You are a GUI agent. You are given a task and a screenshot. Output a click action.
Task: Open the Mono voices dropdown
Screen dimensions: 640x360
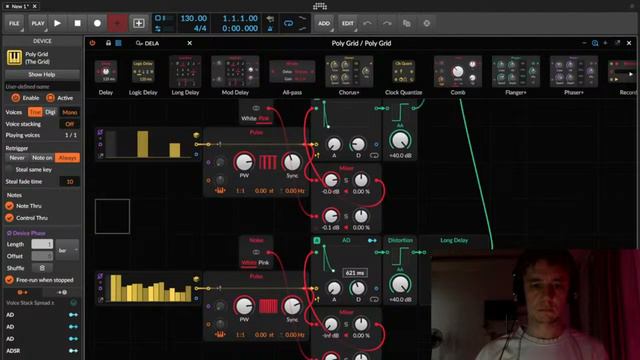[x=70, y=112]
